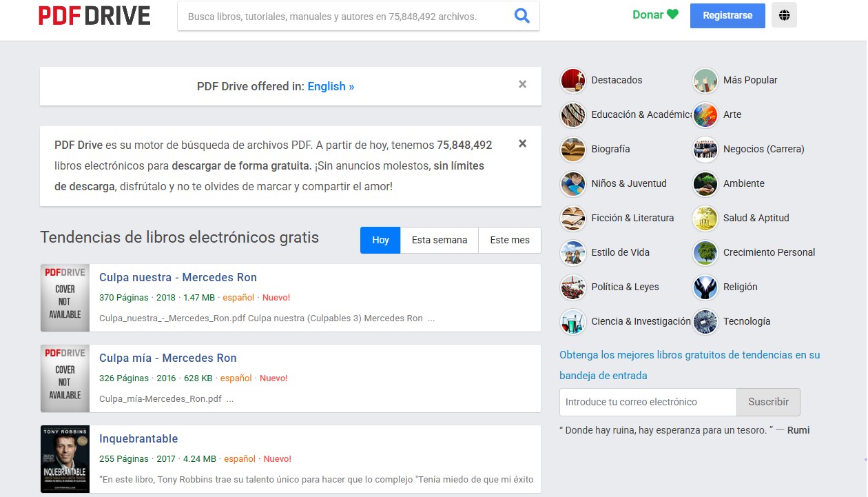This screenshot has width=868, height=497.
Task: Click '4.24 MB' on Inquebrantable
Action: pyautogui.click(x=200, y=459)
